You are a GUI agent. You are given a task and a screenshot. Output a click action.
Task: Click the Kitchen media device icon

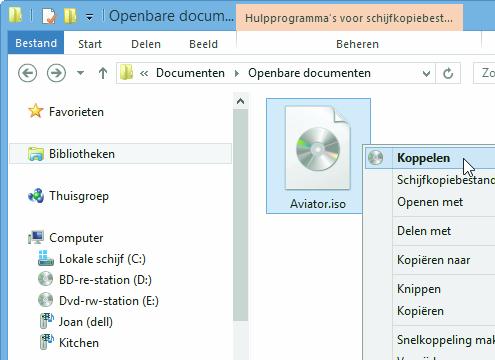click(x=47, y=342)
